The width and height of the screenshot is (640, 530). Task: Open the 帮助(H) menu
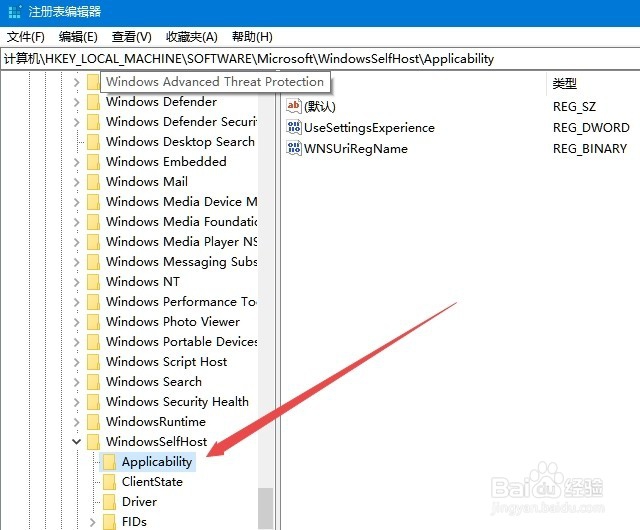(x=252, y=37)
